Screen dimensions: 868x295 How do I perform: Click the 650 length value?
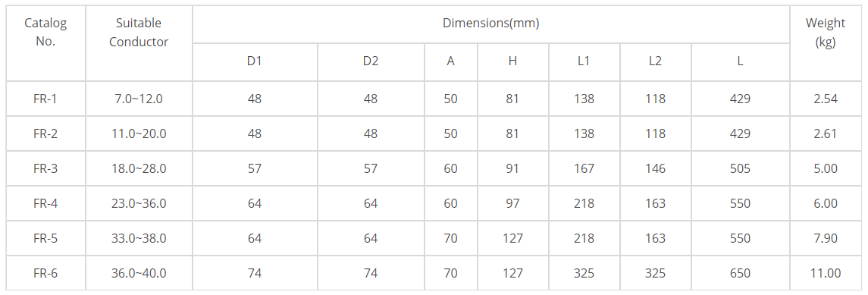(x=740, y=274)
